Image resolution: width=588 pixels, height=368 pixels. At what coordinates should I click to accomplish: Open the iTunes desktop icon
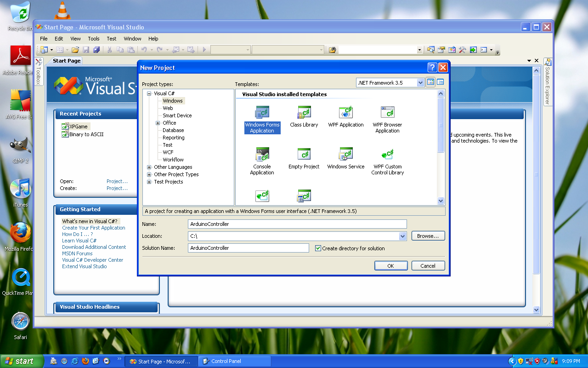[21, 193]
